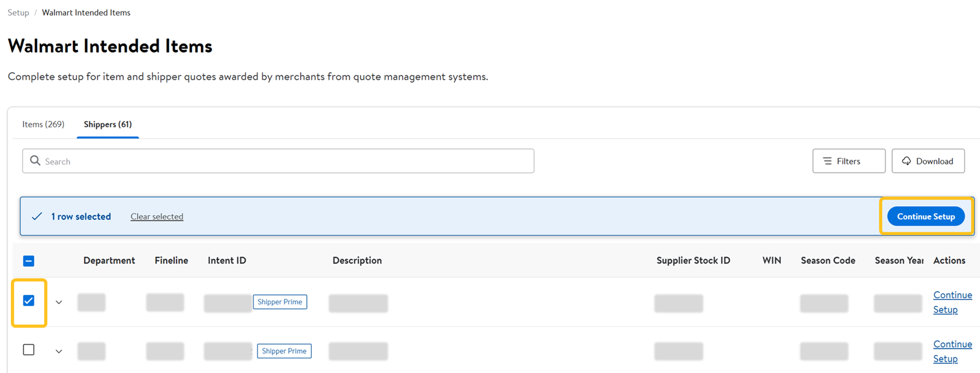Open Continue Setup link in first row
980x373 pixels.
coord(952,302)
